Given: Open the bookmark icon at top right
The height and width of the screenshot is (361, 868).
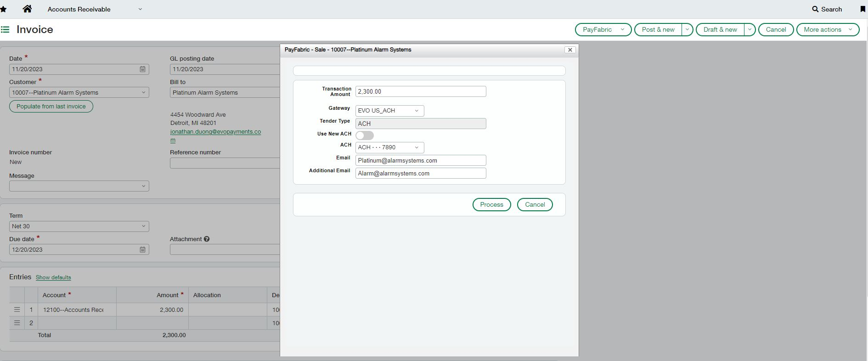Looking at the screenshot, I should [862, 9].
